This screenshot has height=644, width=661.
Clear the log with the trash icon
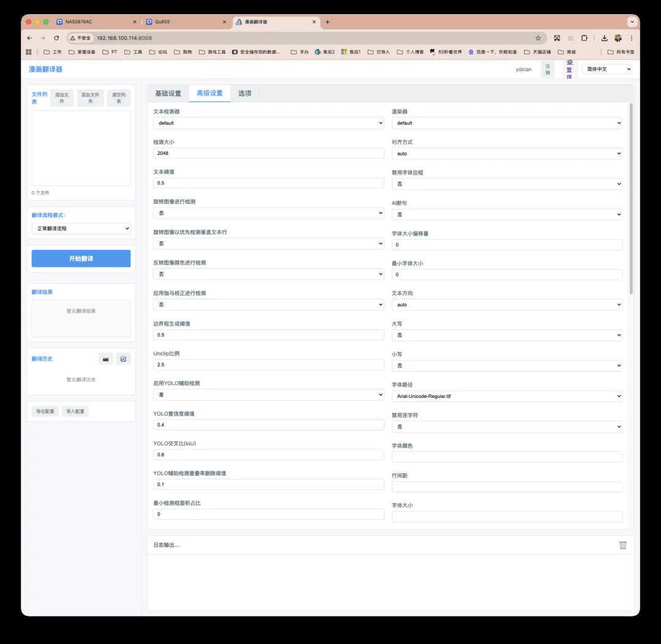click(x=622, y=545)
